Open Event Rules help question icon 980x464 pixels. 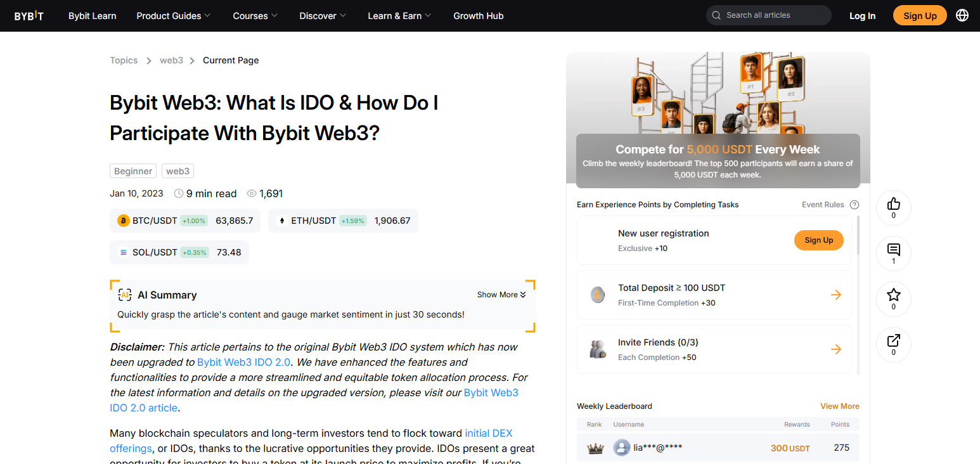click(x=854, y=205)
